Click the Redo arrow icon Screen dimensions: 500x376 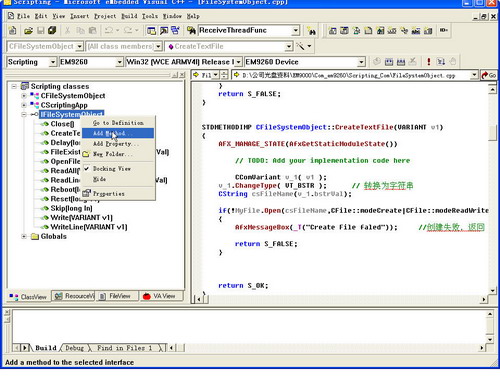(x=128, y=31)
